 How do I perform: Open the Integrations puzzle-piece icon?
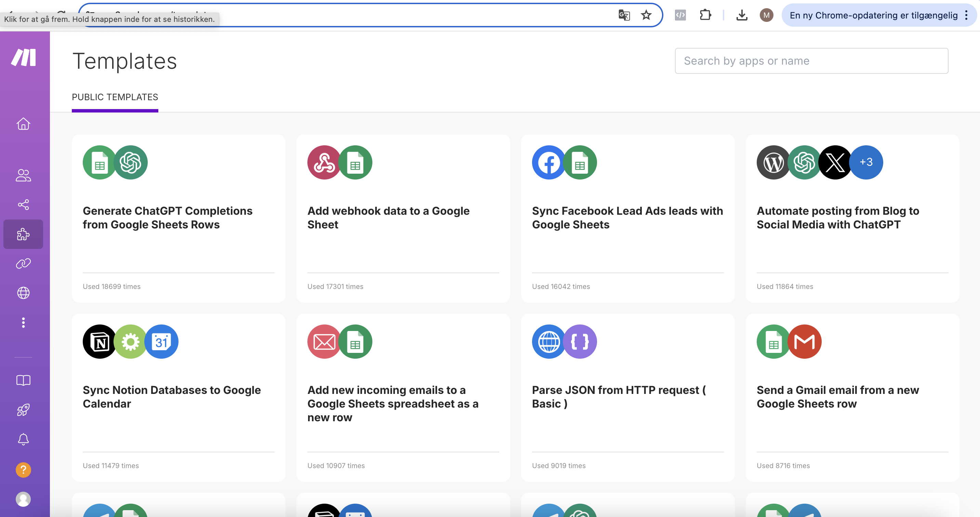pyautogui.click(x=24, y=234)
